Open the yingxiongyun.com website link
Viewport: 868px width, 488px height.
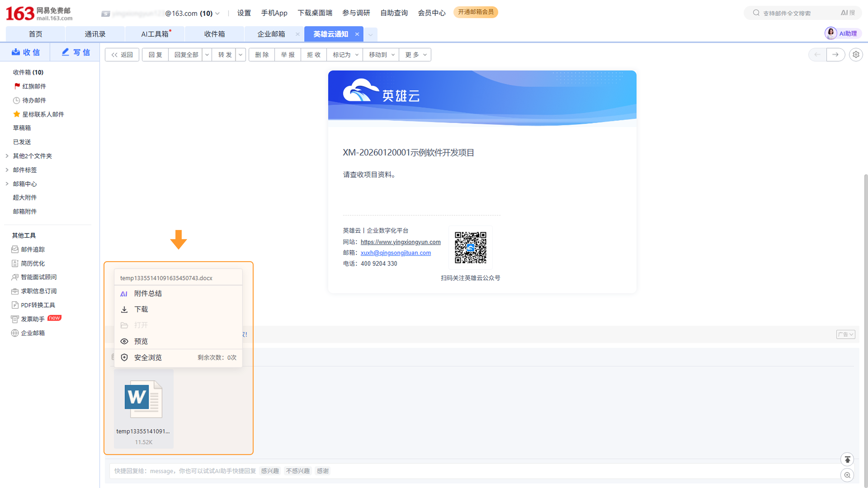400,242
